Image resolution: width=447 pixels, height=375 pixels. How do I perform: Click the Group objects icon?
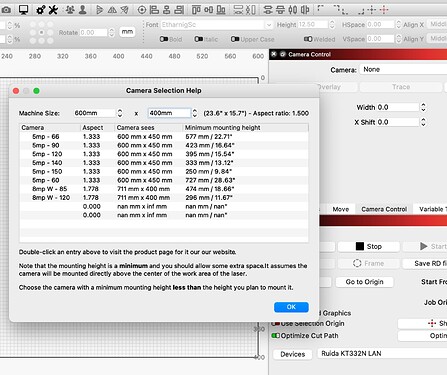tap(70, 10)
